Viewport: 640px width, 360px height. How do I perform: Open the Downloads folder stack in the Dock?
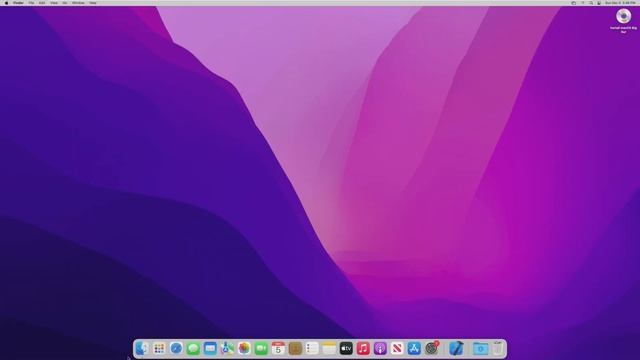pos(480,349)
